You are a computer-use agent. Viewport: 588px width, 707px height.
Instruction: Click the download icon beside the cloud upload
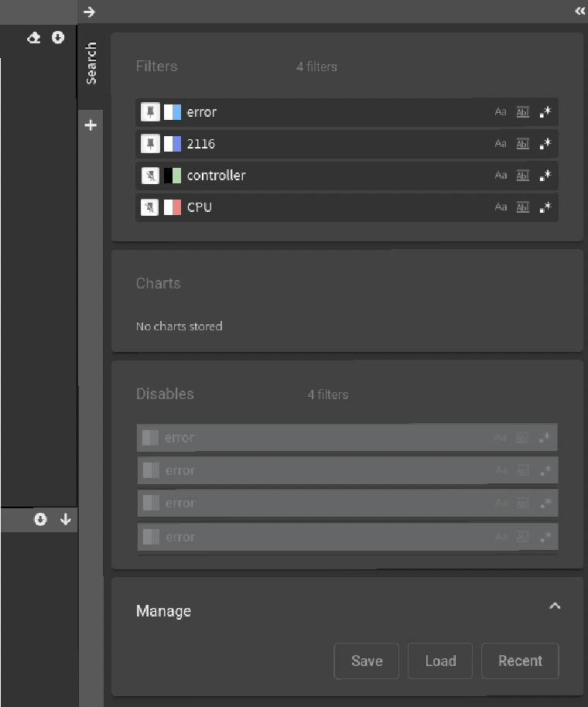point(59,37)
